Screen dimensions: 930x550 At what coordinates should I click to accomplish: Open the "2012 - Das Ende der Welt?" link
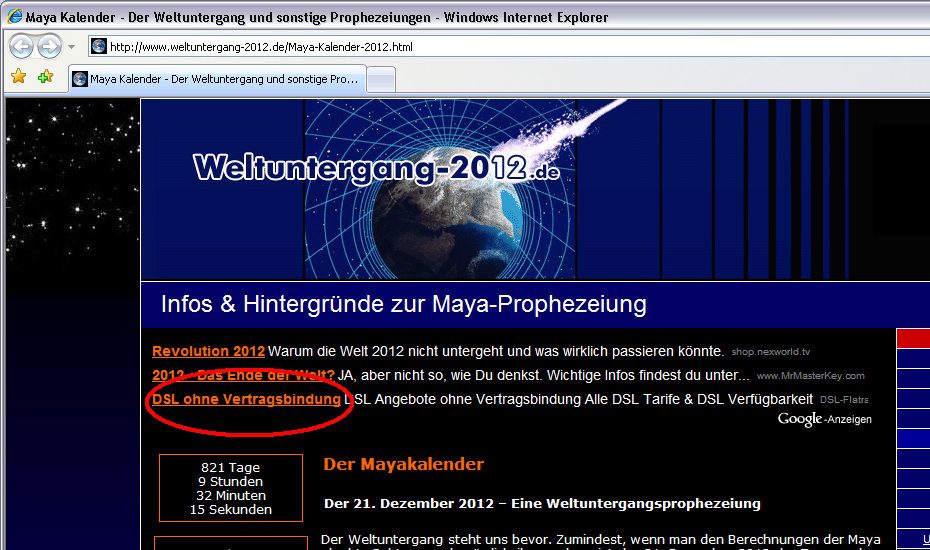click(x=243, y=375)
